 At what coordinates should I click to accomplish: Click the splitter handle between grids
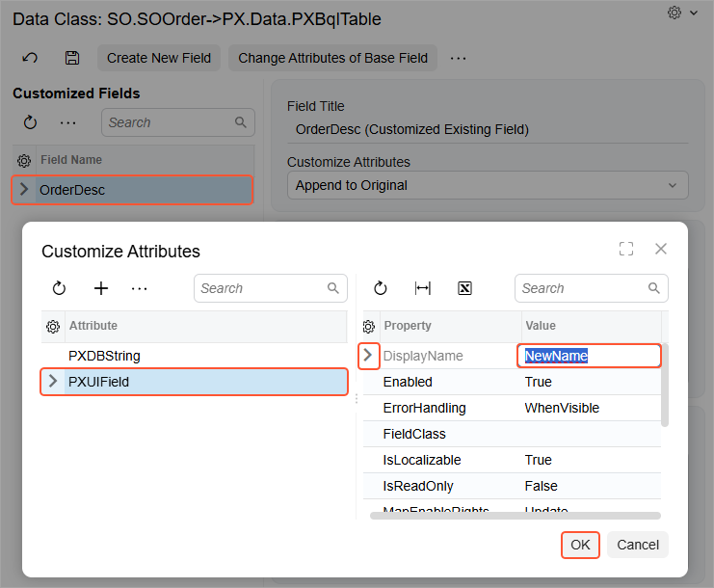point(357,398)
